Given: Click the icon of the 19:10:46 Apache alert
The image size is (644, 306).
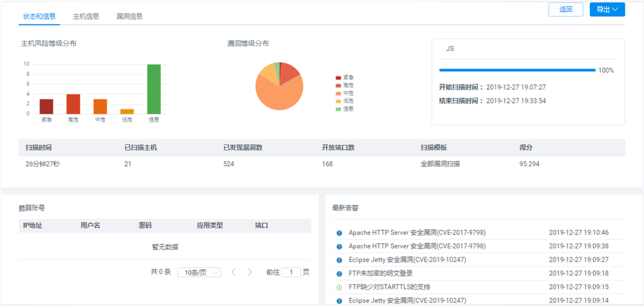Looking at the screenshot, I should pos(339,233).
